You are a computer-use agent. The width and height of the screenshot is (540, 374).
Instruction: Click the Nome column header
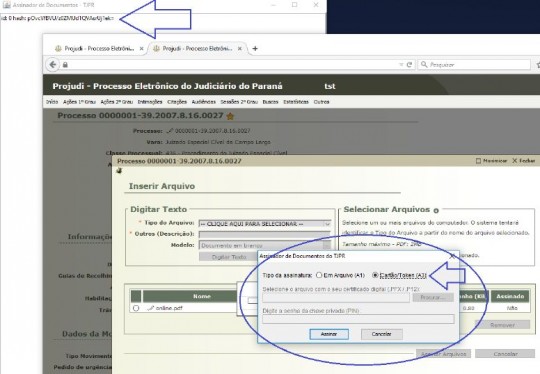click(202, 296)
